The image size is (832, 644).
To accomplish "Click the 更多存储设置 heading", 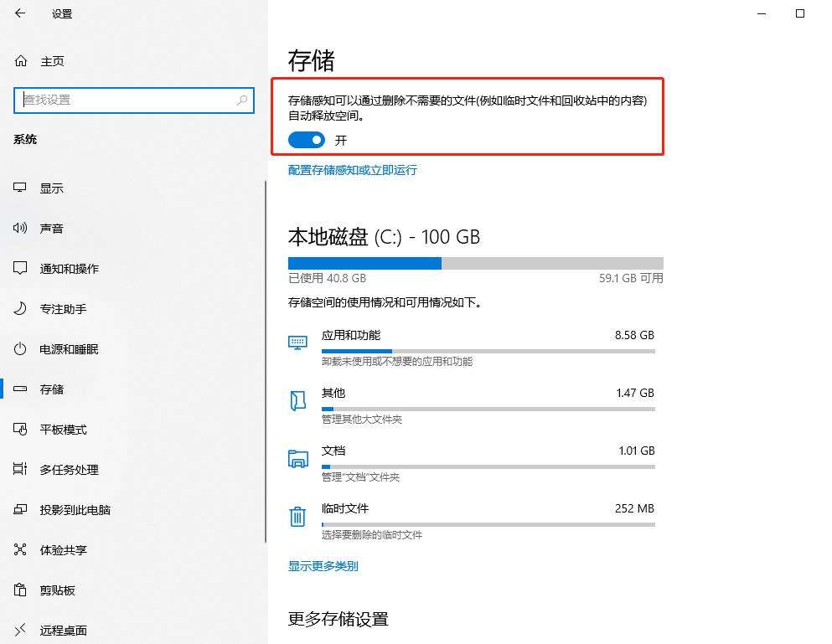I will [x=338, y=619].
